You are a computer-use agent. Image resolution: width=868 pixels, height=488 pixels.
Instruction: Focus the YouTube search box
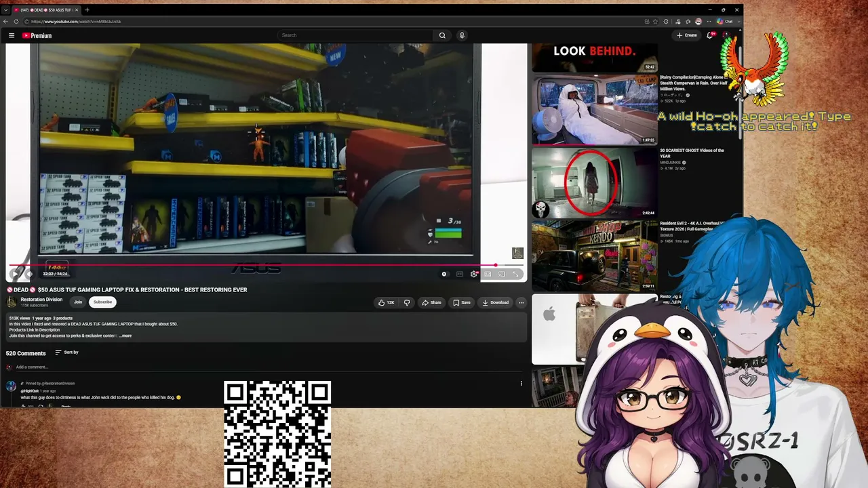point(356,35)
